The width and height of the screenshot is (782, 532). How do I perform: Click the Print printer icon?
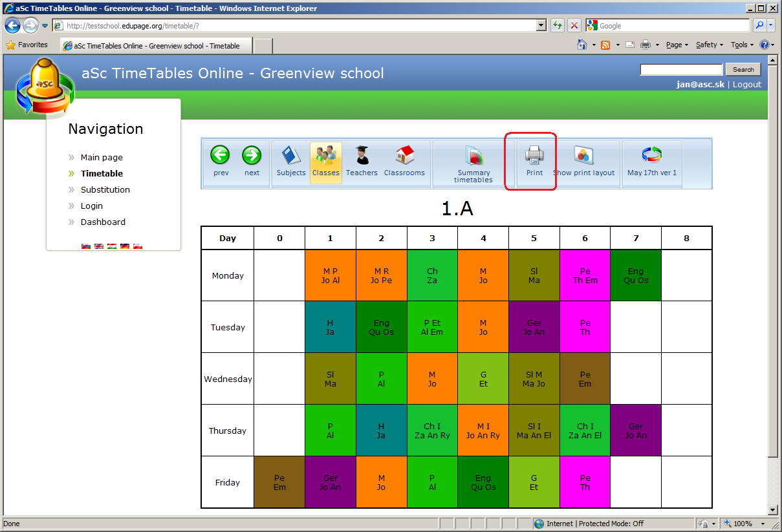click(x=534, y=156)
